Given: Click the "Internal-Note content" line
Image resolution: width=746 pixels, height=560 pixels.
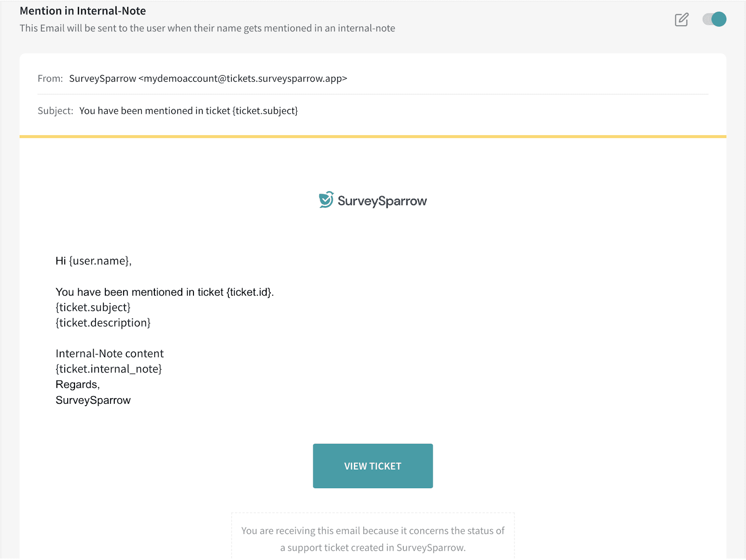Looking at the screenshot, I should point(110,353).
